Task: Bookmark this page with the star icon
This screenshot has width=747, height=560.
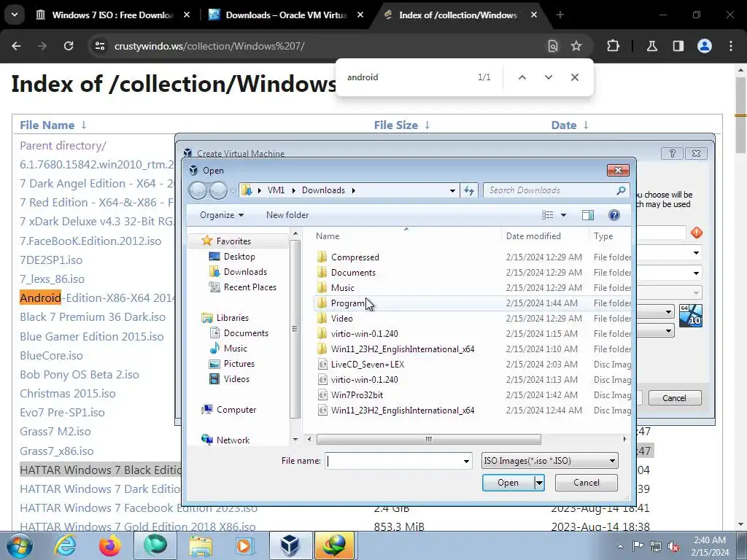Action: pyautogui.click(x=576, y=46)
